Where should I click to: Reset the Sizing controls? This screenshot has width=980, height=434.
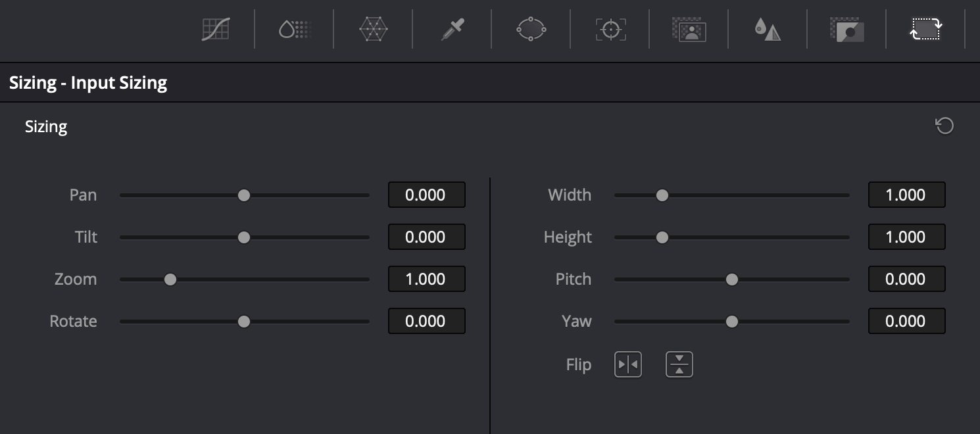point(944,126)
